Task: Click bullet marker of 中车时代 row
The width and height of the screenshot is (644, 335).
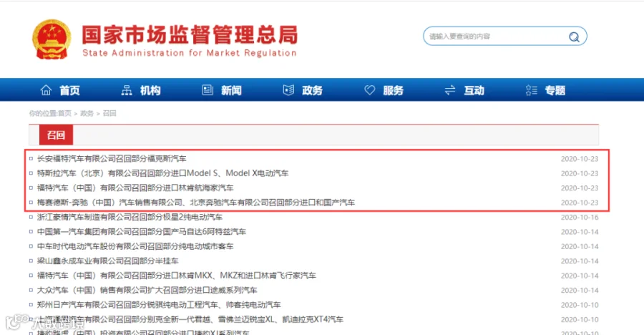Action: pos(31,246)
